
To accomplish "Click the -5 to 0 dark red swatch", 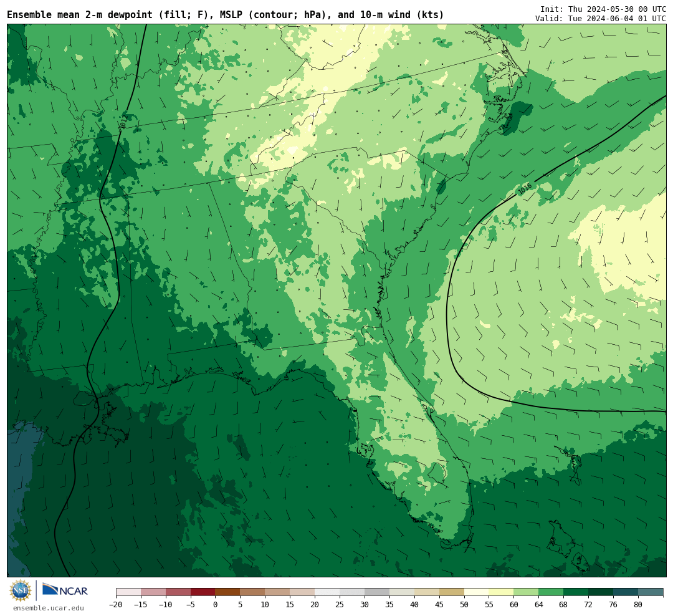I will [x=203, y=592].
